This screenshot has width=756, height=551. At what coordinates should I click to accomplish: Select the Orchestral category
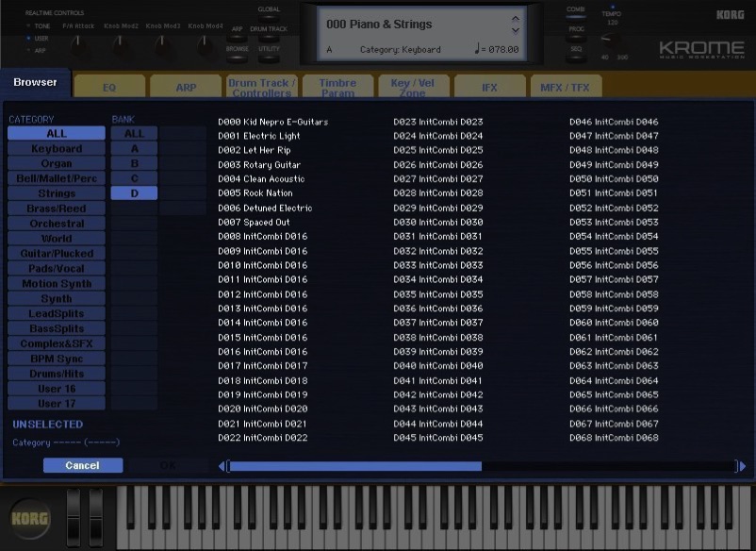pos(57,224)
